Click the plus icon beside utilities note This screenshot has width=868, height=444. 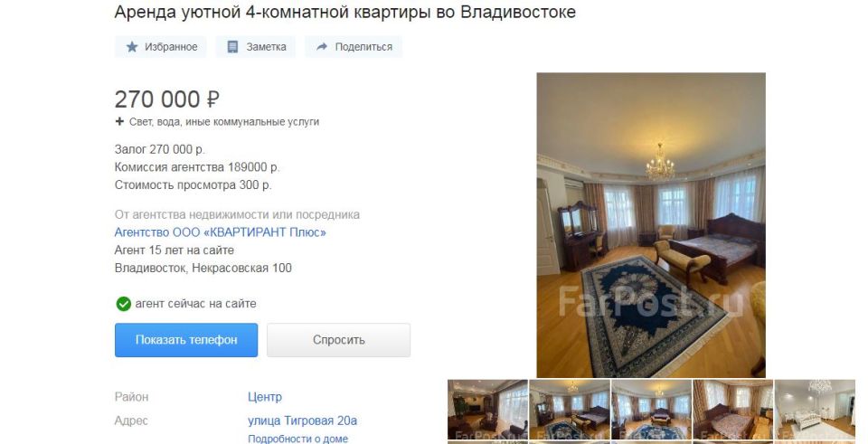[x=119, y=121]
